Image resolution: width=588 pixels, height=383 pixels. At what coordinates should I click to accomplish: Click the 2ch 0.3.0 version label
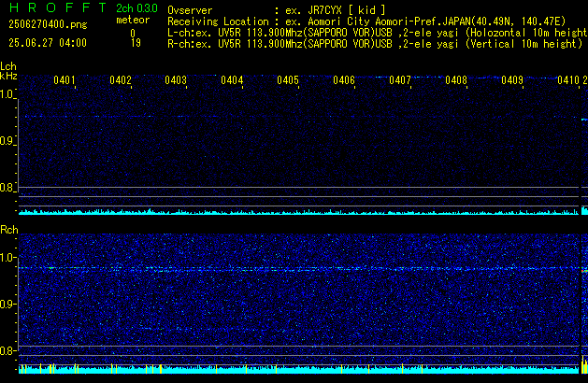(136, 7)
